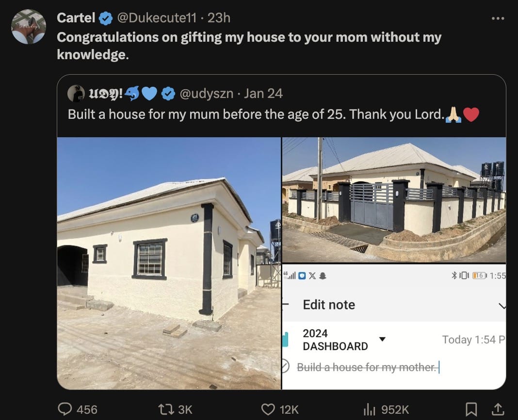Open the three-dot more options menu

[498, 18]
